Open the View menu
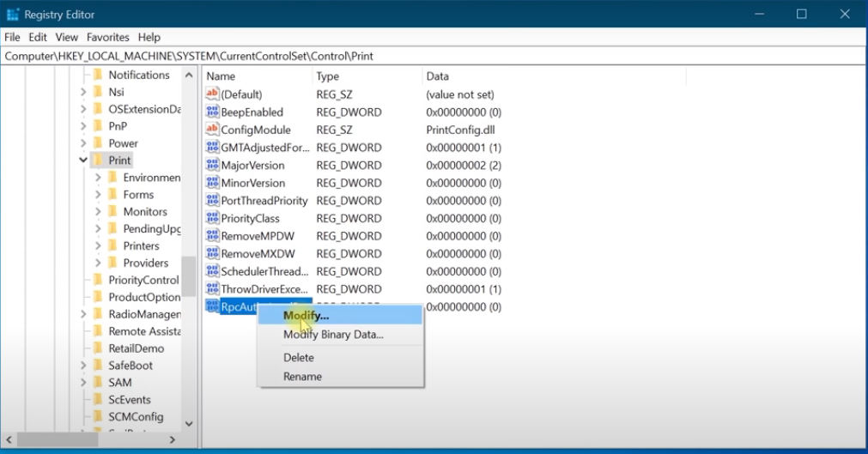This screenshot has height=454, width=868. (x=66, y=37)
